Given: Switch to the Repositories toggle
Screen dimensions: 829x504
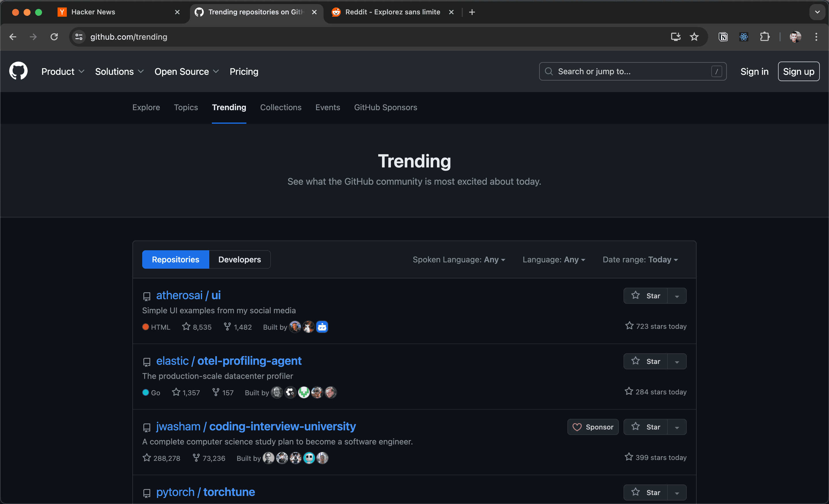Looking at the screenshot, I should [x=176, y=259].
